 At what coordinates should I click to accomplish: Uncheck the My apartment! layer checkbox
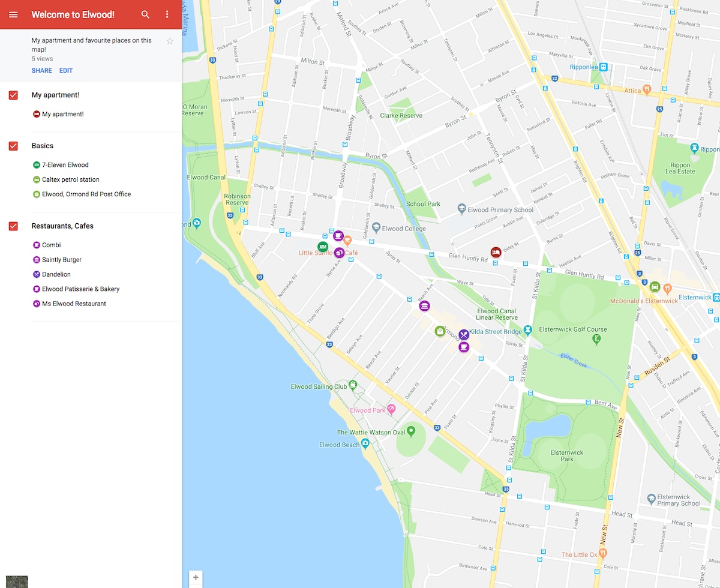tap(13, 95)
